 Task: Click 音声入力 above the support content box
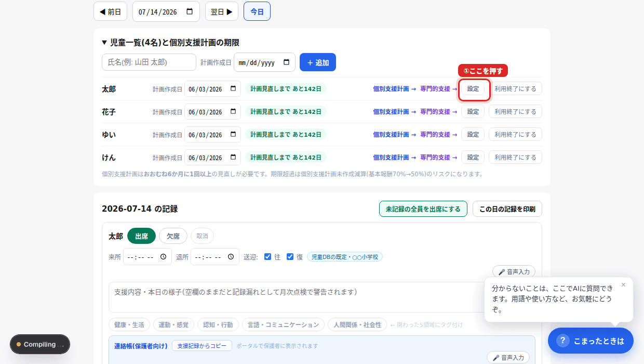[x=514, y=271]
